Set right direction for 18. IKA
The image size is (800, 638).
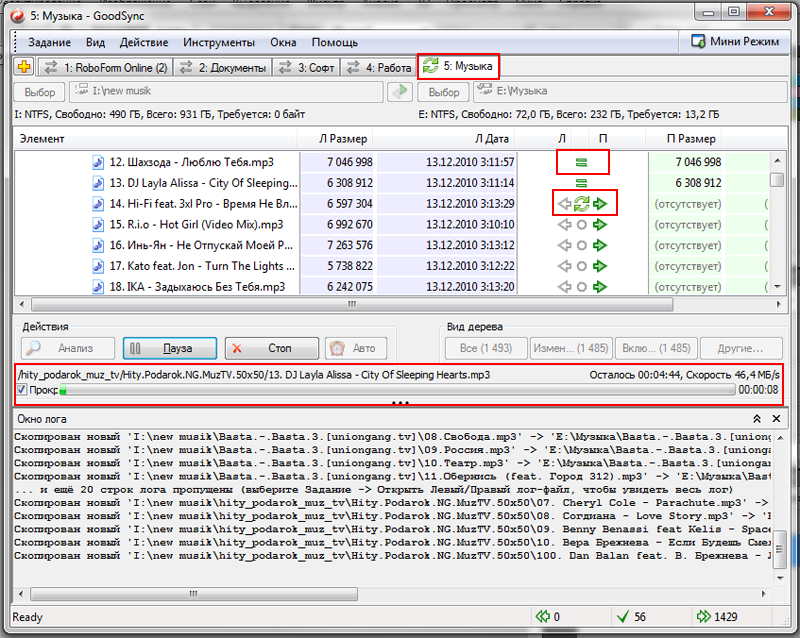pyautogui.click(x=600, y=287)
